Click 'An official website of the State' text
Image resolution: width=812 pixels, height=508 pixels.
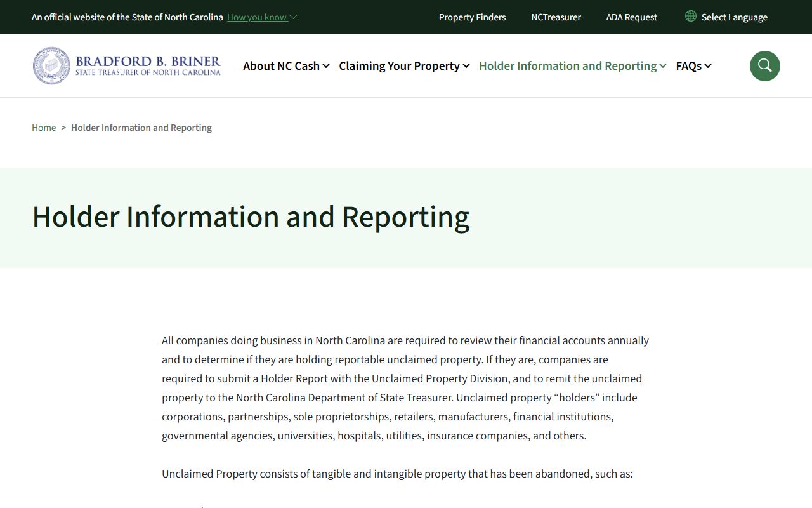(x=128, y=17)
